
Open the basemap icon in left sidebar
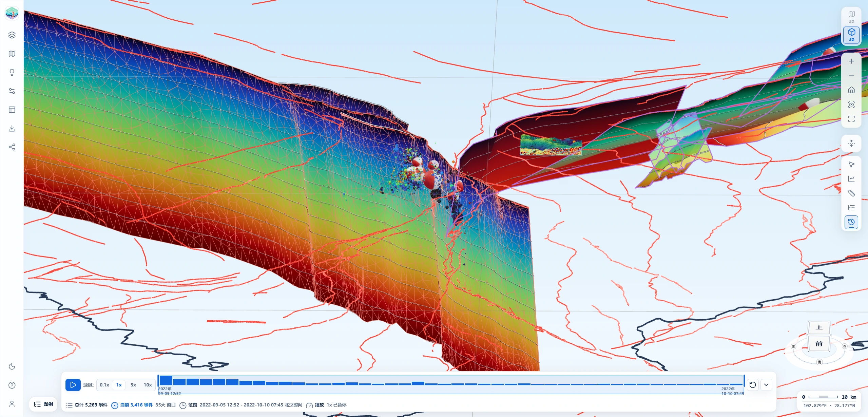pos(12,54)
